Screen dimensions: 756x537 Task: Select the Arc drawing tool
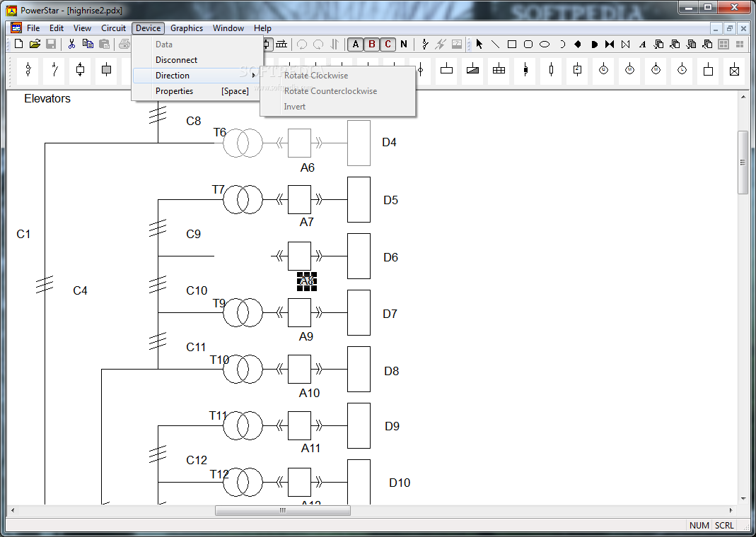click(x=562, y=45)
